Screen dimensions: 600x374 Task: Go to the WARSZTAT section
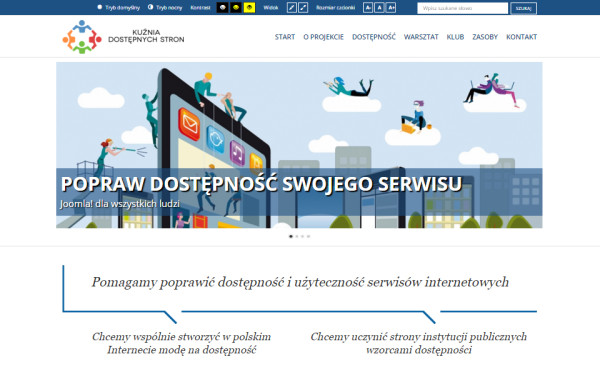(421, 37)
